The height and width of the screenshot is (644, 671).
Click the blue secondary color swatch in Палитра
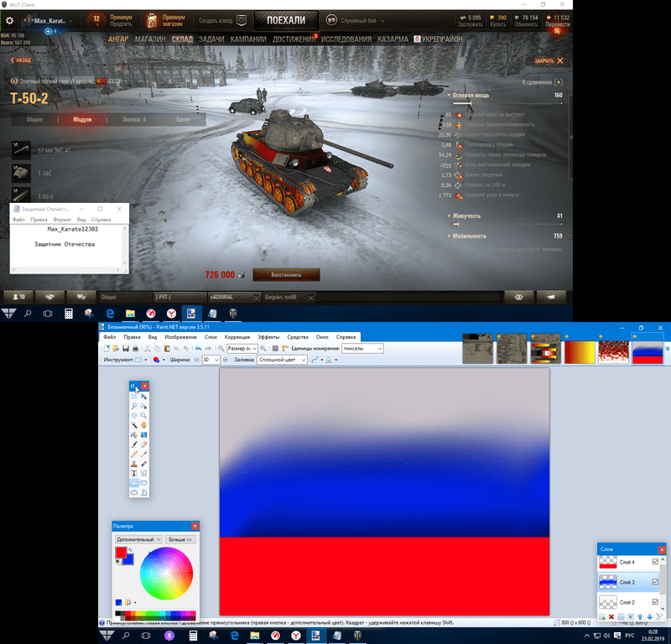click(x=129, y=560)
